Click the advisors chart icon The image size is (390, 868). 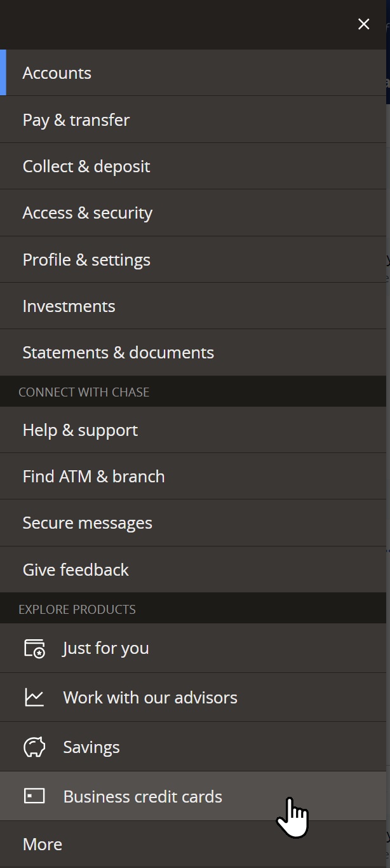[34, 697]
